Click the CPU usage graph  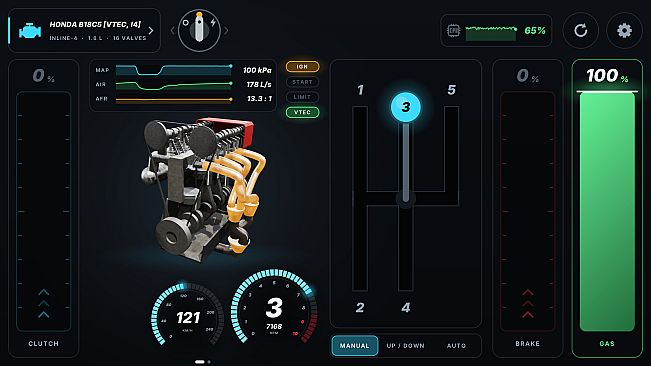tap(491, 33)
